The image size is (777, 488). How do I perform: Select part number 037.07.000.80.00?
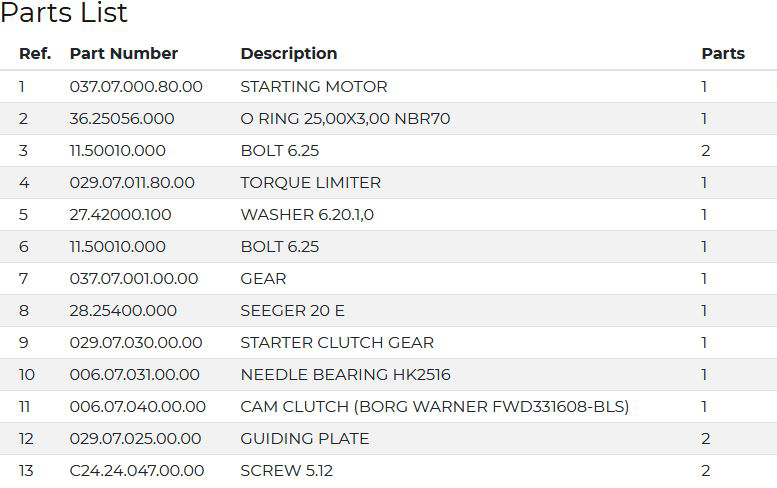136,87
